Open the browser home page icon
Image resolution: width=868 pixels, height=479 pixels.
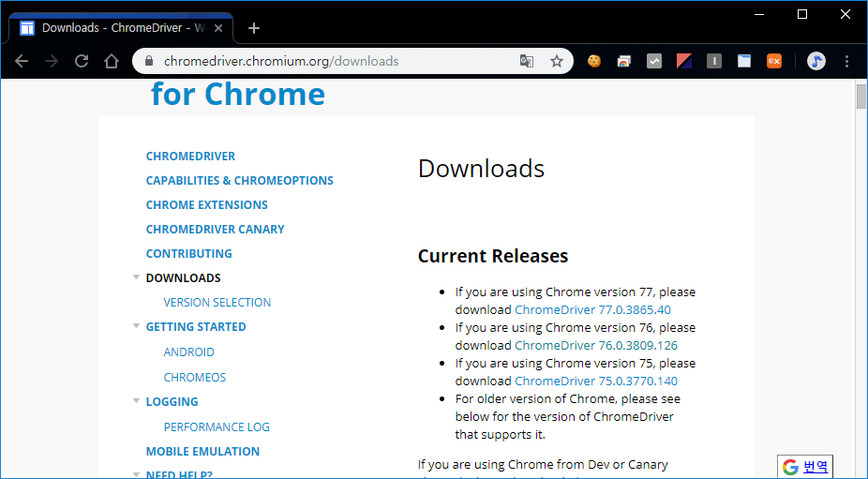point(112,61)
